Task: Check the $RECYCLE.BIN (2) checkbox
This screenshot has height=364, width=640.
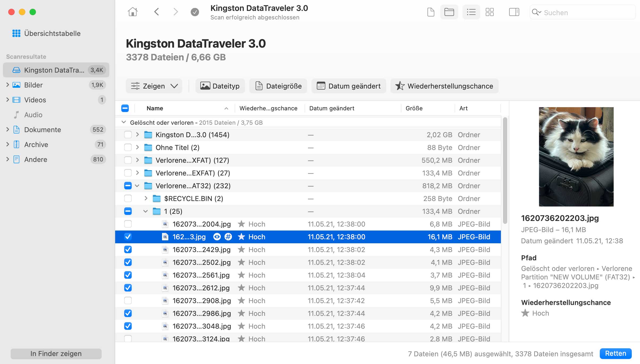Action: point(128,199)
